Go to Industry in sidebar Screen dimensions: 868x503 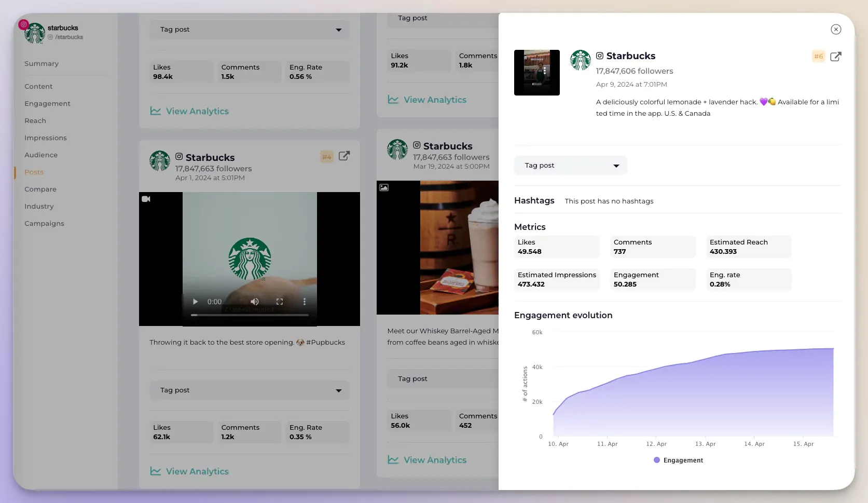click(39, 207)
